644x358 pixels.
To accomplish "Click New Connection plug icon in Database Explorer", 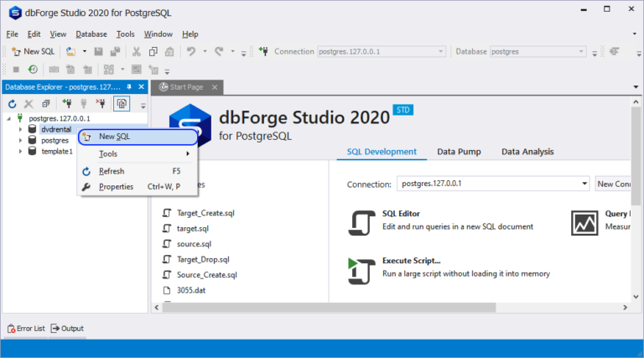I will (65, 104).
